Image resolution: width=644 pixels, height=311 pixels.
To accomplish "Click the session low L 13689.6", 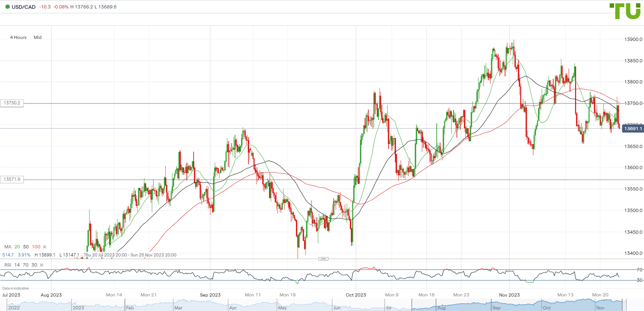I will (x=106, y=7).
